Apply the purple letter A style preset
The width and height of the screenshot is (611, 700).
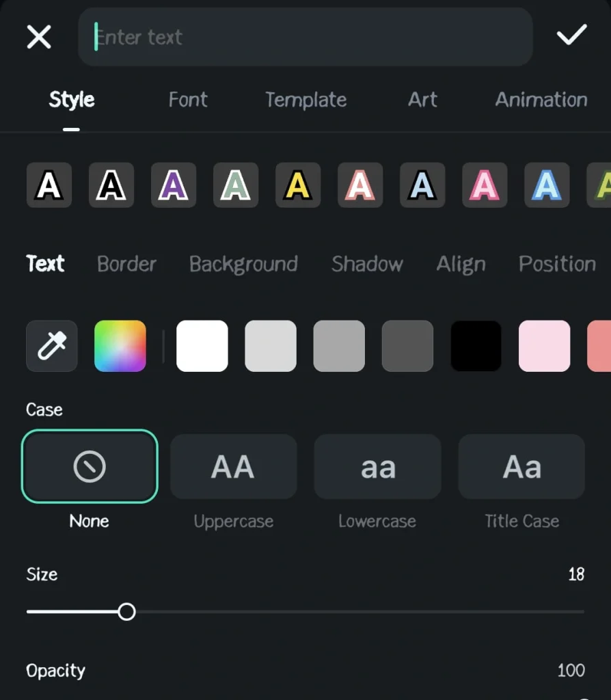point(174,185)
